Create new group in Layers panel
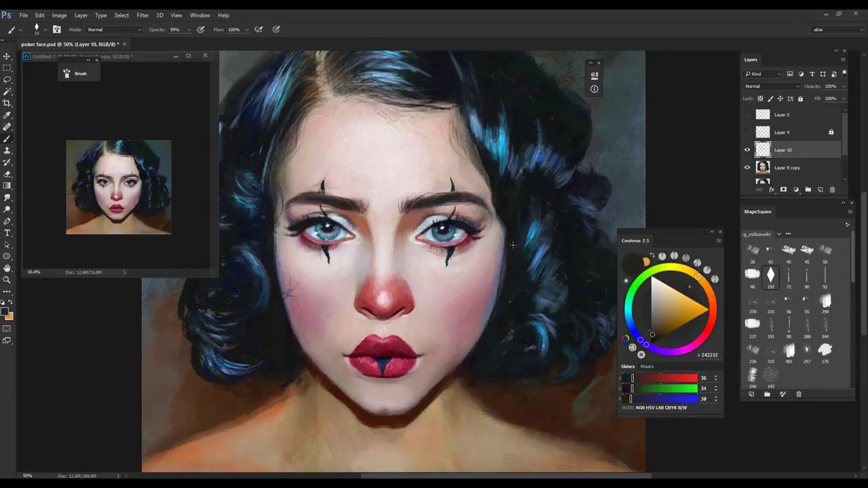Image resolution: width=868 pixels, height=488 pixels. pyautogui.click(x=808, y=190)
